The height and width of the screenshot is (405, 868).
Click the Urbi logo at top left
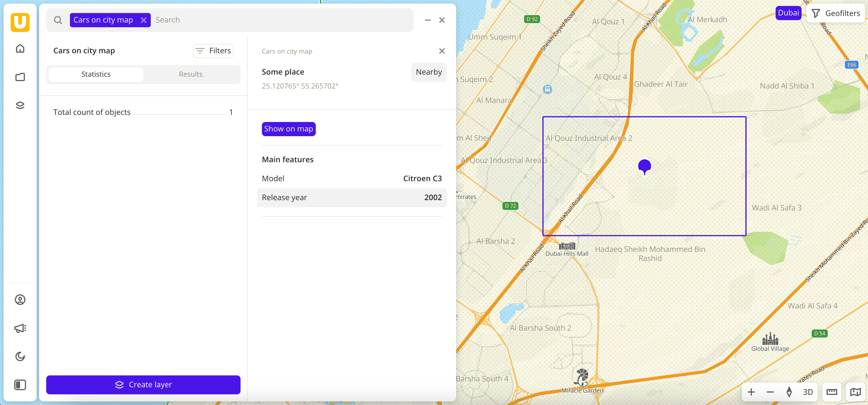(x=20, y=22)
